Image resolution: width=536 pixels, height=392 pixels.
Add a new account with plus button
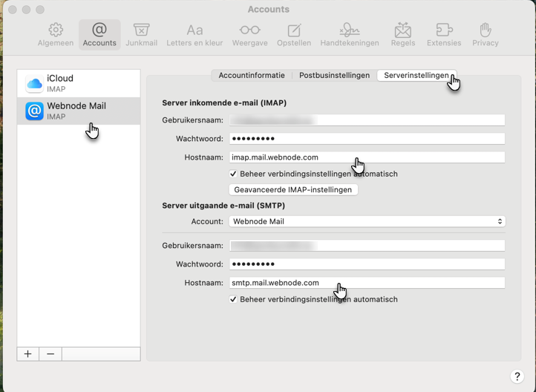coord(28,354)
